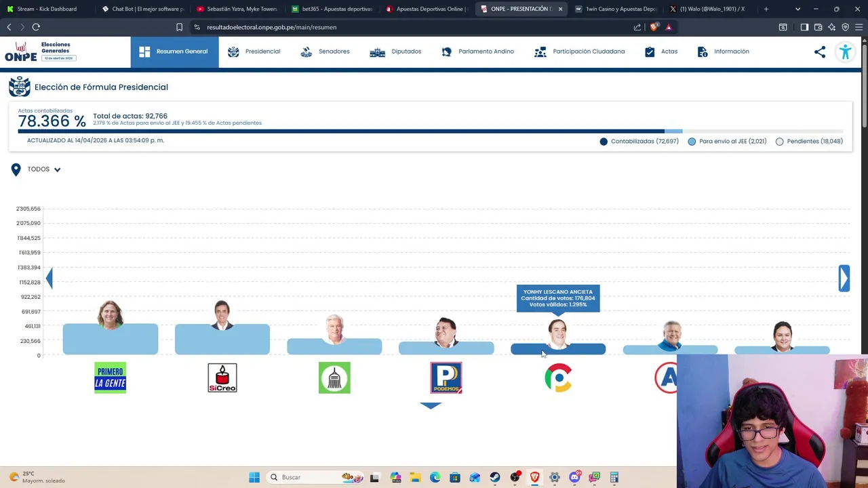The height and width of the screenshot is (488, 868).
Task: Toggle the browser sidebar panel
Action: pyautogui.click(x=804, y=27)
